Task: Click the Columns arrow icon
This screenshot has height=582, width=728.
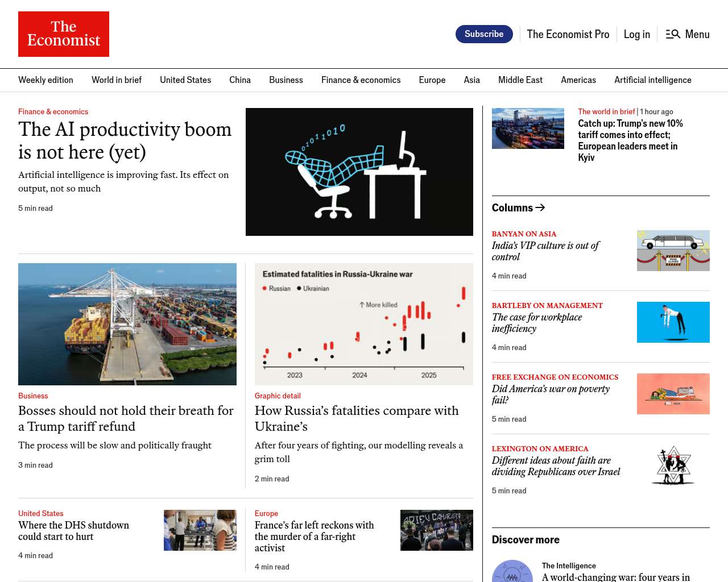Action: 540,208
